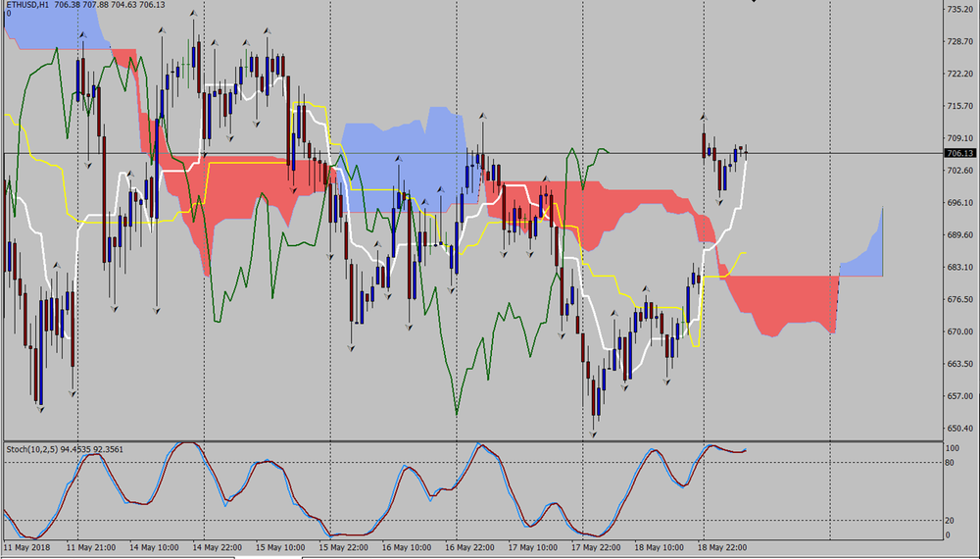Screen dimensions: 980x559
Task: Click the 17 May 10:00 time label
Action: pos(532,547)
